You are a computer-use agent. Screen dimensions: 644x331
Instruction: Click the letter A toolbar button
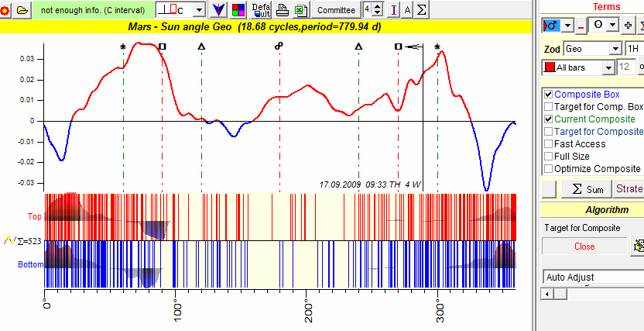[407, 10]
